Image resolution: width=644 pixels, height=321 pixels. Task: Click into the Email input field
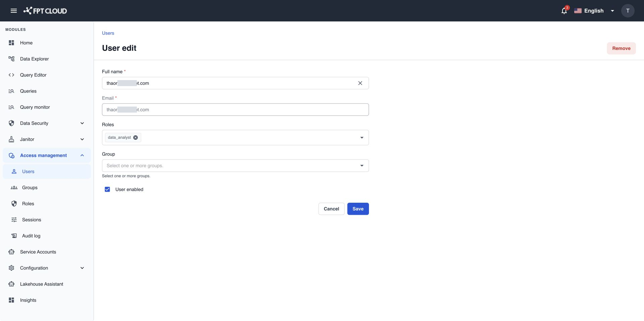point(235,110)
